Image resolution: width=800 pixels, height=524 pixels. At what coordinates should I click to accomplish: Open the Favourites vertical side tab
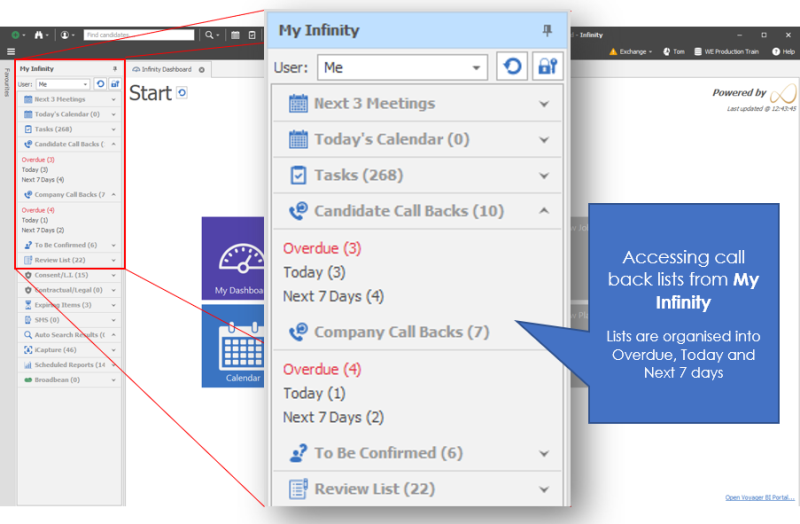pos(7,82)
